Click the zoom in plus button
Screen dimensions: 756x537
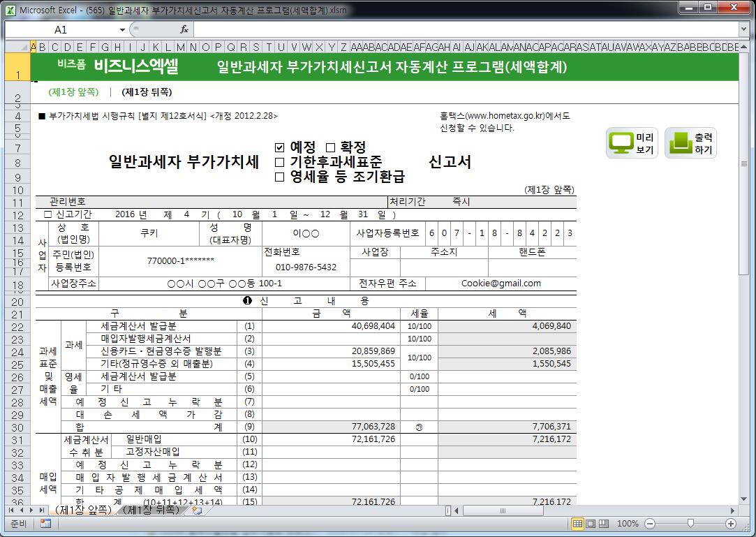pyautogui.click(x=731, y=524)
